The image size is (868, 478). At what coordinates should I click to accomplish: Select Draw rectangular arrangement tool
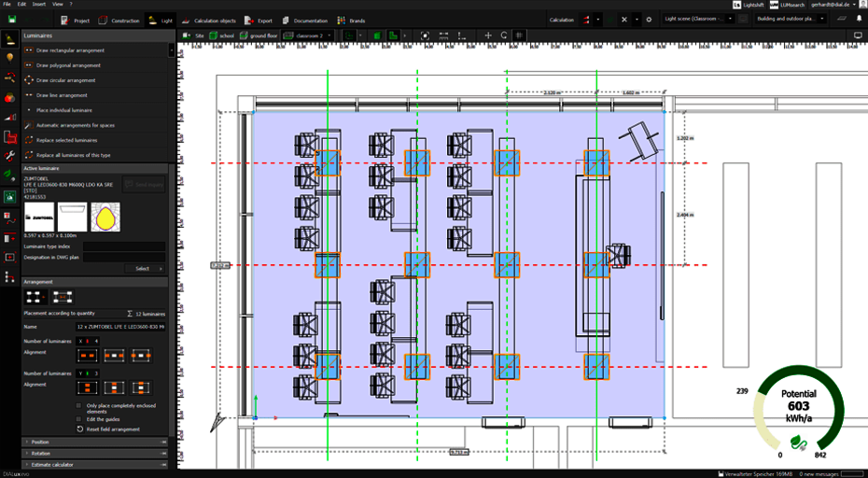(x=67, y=50)
